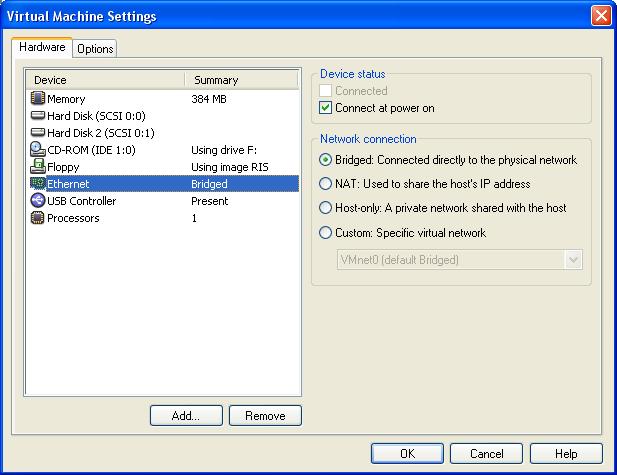The image size is (617, 475).
Task: Click the Ethernet adapter icon
Action: 38,184
